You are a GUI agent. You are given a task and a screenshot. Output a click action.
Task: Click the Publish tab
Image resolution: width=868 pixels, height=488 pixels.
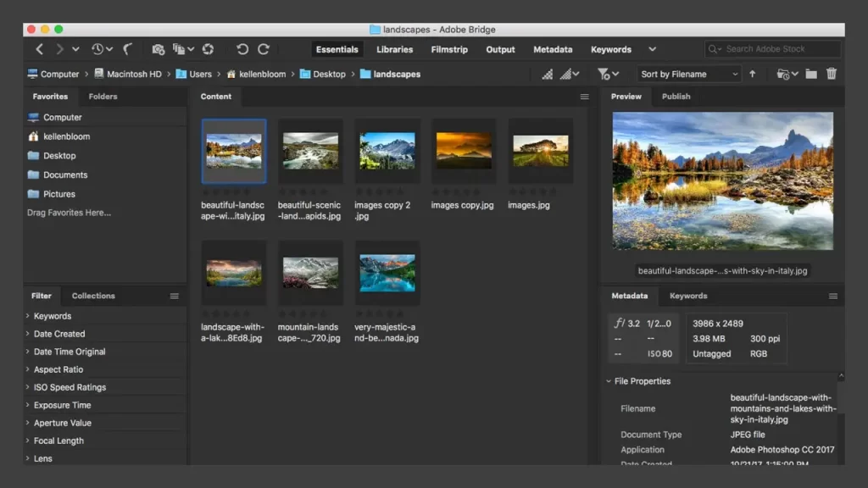point(676,97)
